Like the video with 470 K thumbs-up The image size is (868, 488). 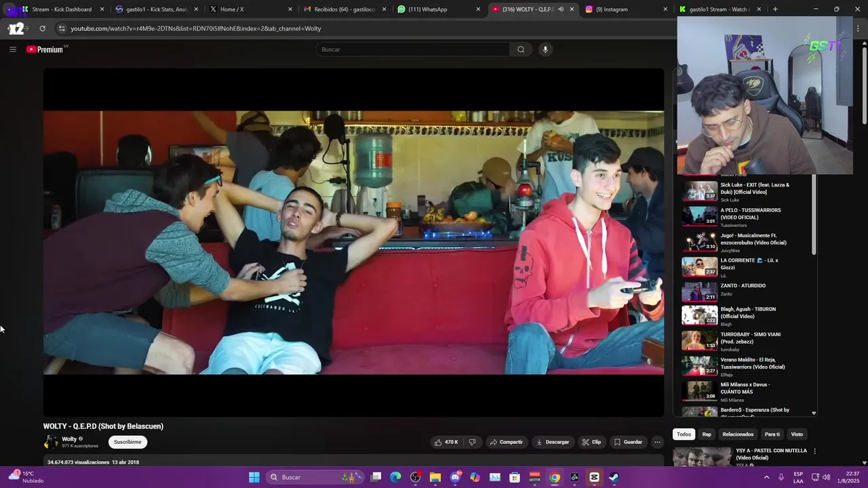(446, 442)
